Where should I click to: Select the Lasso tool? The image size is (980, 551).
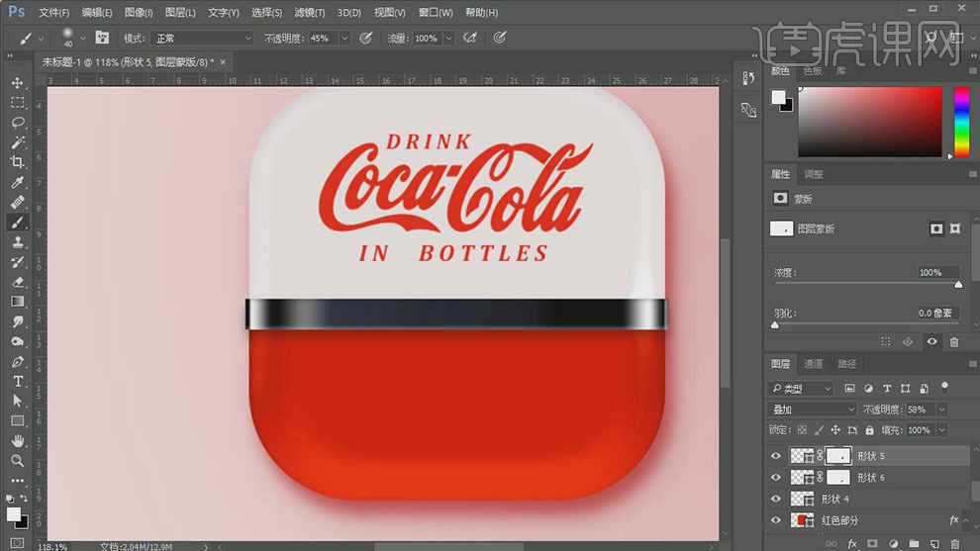point(18,123)
